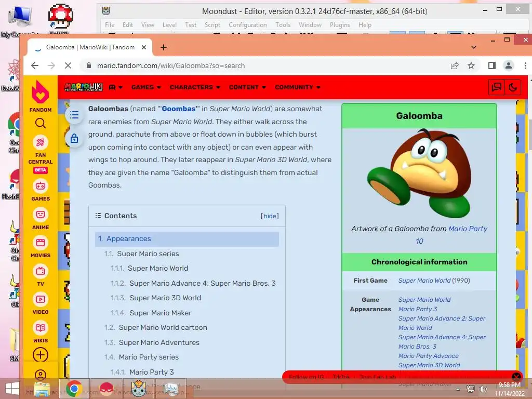Screen dimensions: 532x399
Task: Open Mario Party 3 infobox link
Action: tap(418, 309)
